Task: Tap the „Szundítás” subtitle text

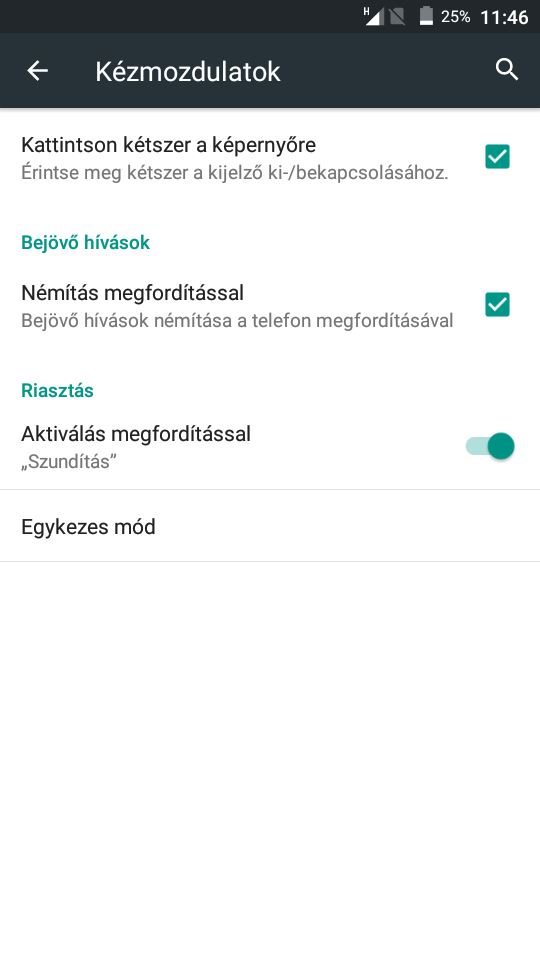Action: 69,462
